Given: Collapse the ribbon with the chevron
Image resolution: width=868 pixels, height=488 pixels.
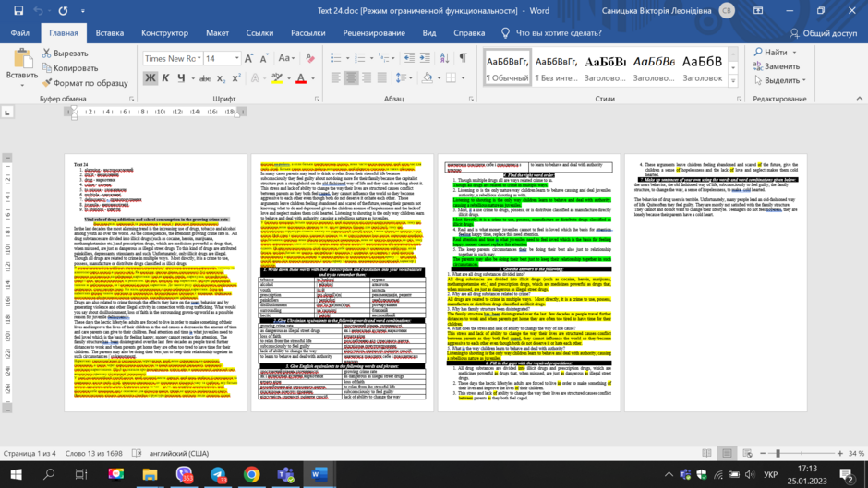Looking at the screenshot, I should [859, 99].
